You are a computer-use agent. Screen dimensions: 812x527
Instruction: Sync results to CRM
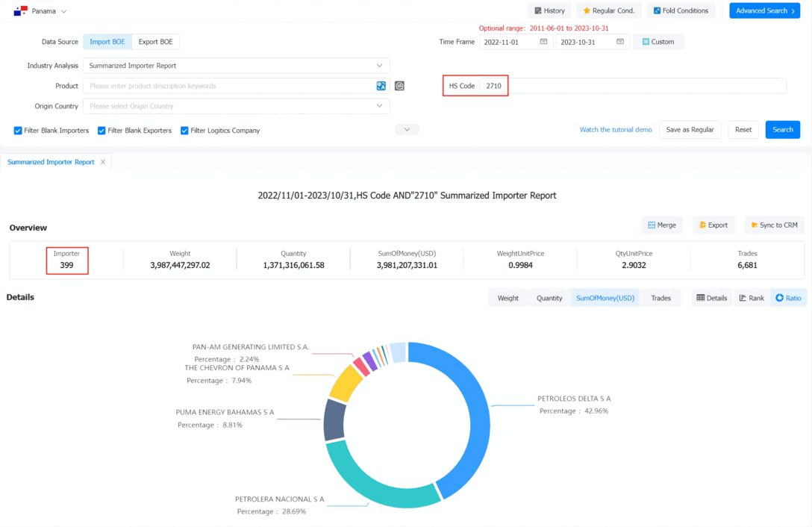pyautogui.click(x=774, y=225)
